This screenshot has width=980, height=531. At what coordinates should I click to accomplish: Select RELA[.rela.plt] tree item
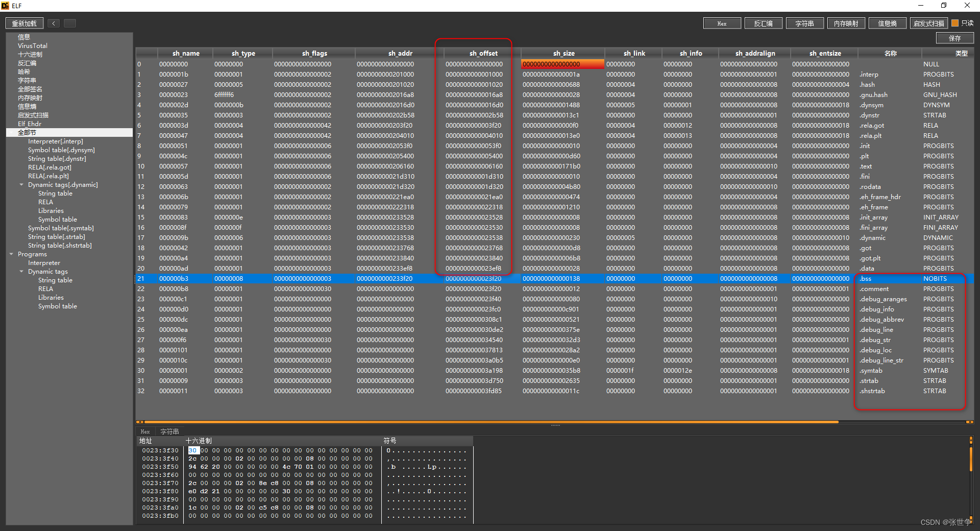[48, 176]
